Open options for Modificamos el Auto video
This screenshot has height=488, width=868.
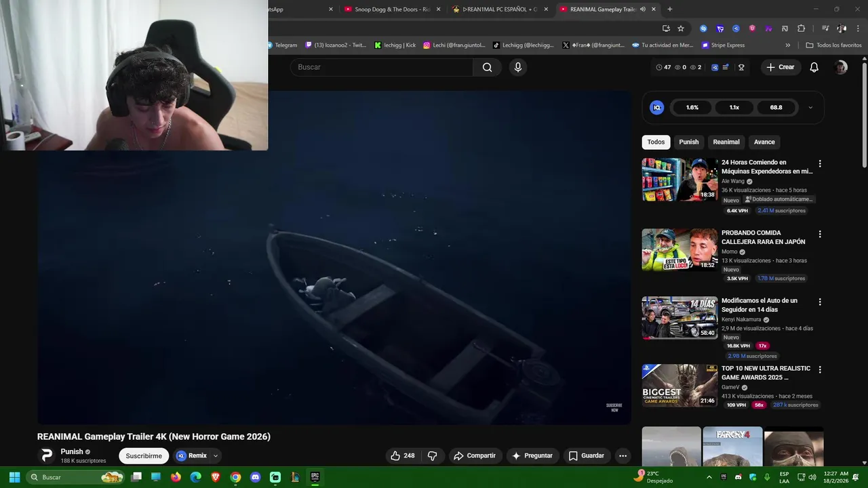(x=820, y=302)
